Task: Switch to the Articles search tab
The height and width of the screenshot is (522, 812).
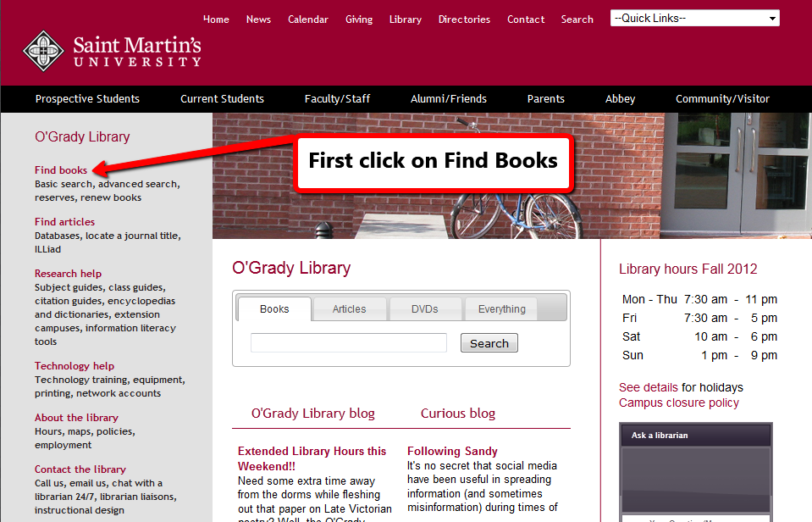Action: (x=349, y=309)
